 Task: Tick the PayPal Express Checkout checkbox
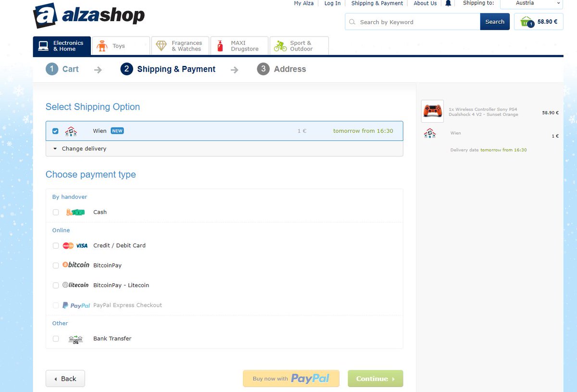click(x=56, y=305)
